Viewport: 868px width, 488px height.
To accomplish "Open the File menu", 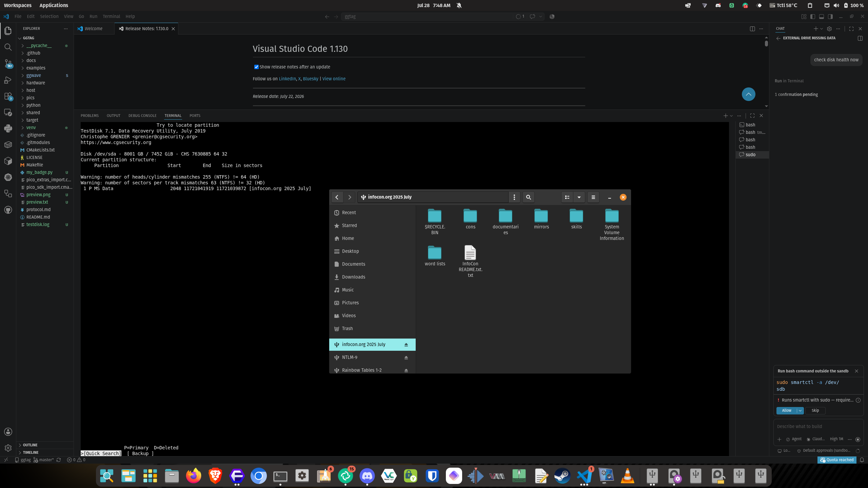I will (18, 17).
